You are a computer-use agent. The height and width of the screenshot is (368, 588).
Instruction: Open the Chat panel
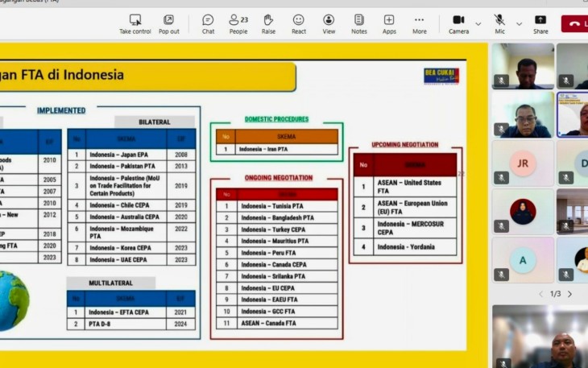tap(208, 24)
